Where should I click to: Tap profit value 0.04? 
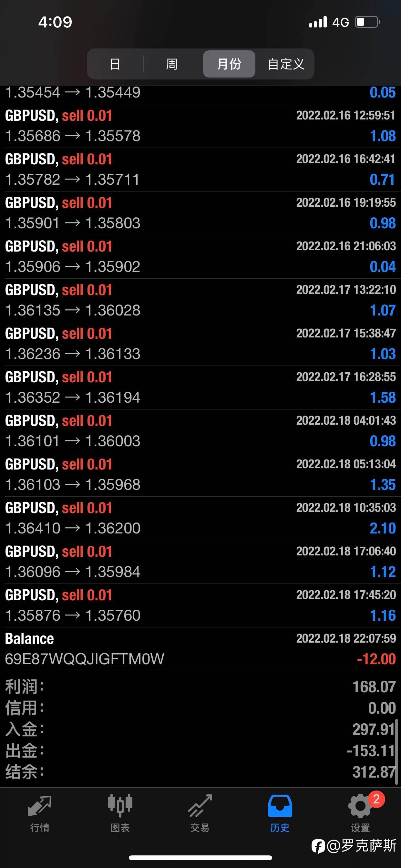pyautogui.click(x=383, y=267)
